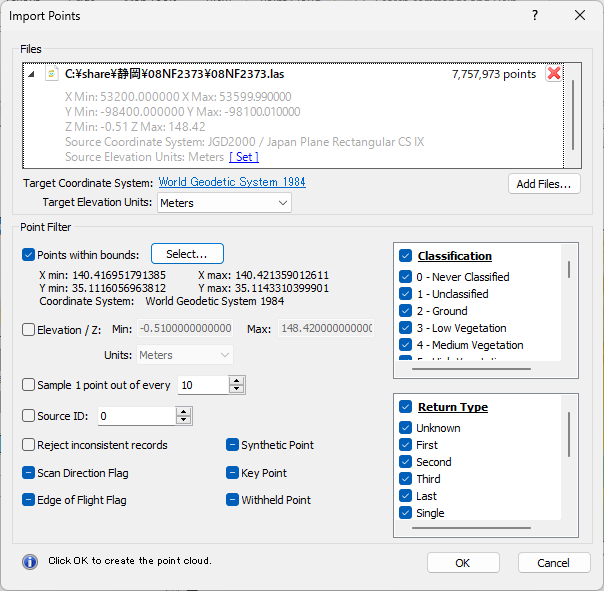This screenshot has width=604, height=591.
Task: Click the Set source elevation units link
Action: (x=243, y=157)
